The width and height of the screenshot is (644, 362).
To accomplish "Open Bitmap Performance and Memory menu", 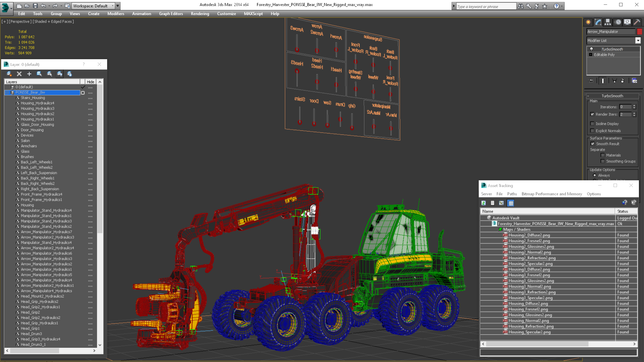I will point(552,194).
